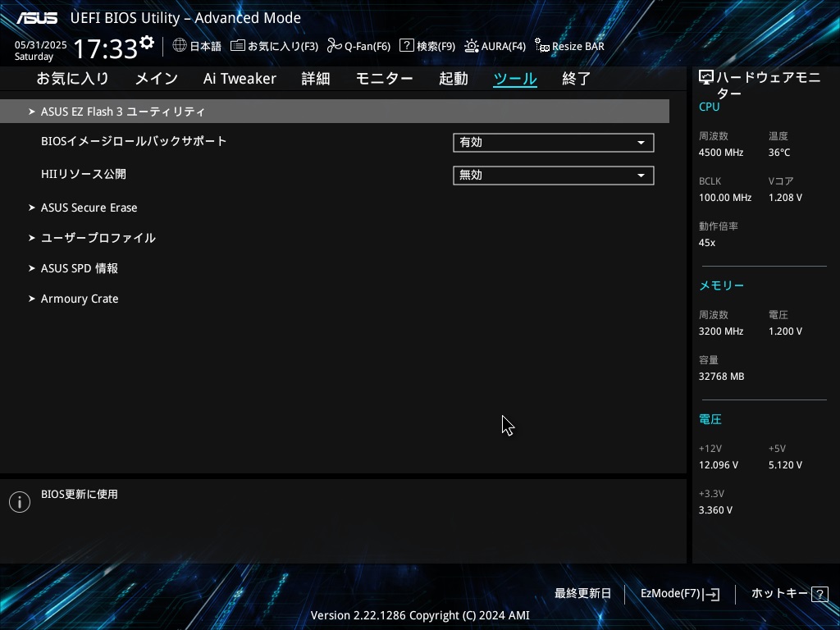
Task: Open ASUS Secure Erase entry
Action: [x=89, y=208]
